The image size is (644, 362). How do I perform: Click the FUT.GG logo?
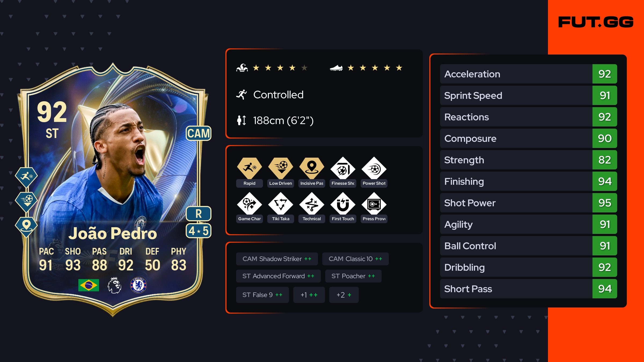point(596,22)
